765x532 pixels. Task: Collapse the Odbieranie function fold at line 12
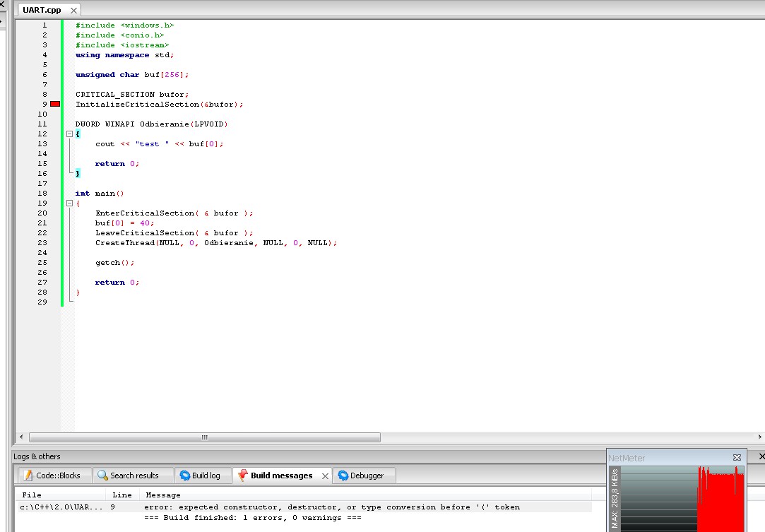(70, 134)
